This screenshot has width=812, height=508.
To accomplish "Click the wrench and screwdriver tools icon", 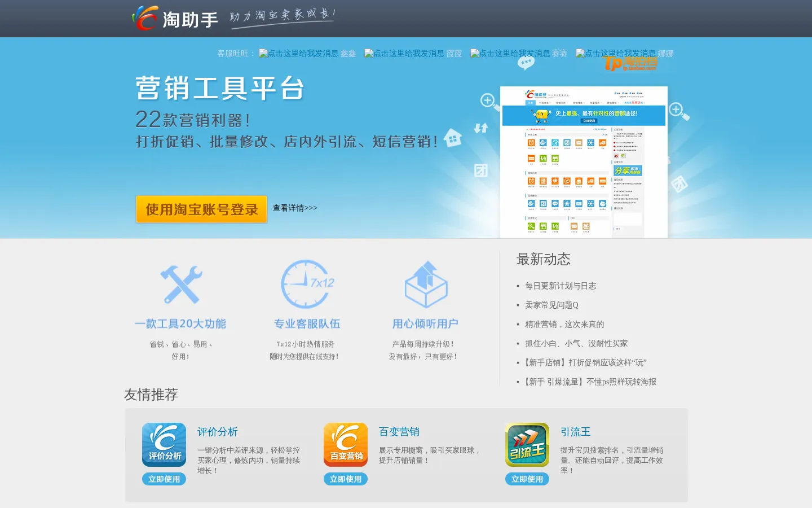I will pos(181,284).
